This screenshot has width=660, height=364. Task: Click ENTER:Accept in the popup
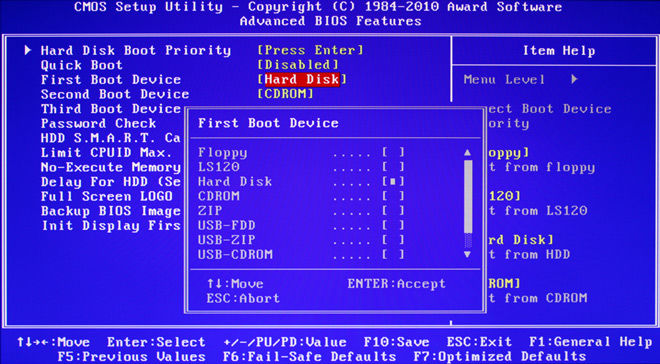(x=397, y=284)
